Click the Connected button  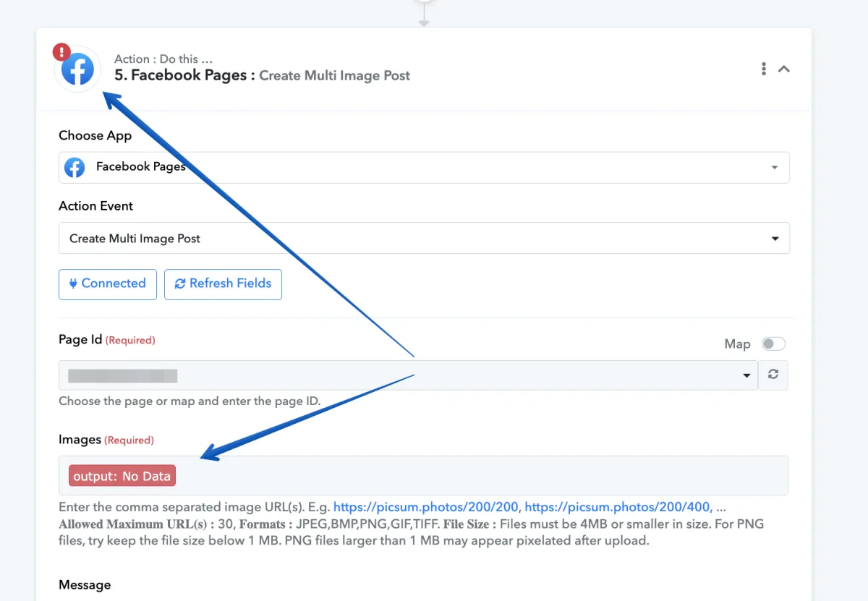point(108,284)
